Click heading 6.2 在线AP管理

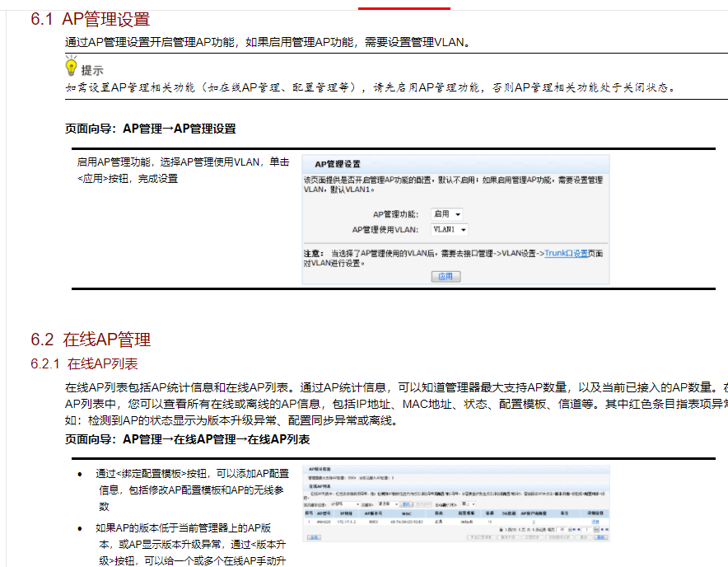(x=91, y=340)
